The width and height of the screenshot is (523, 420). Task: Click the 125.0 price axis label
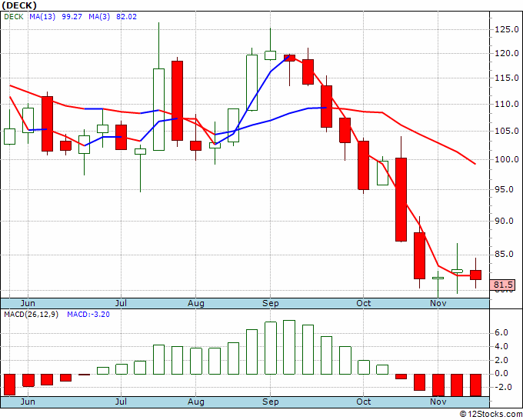click(x=507, y=30)
